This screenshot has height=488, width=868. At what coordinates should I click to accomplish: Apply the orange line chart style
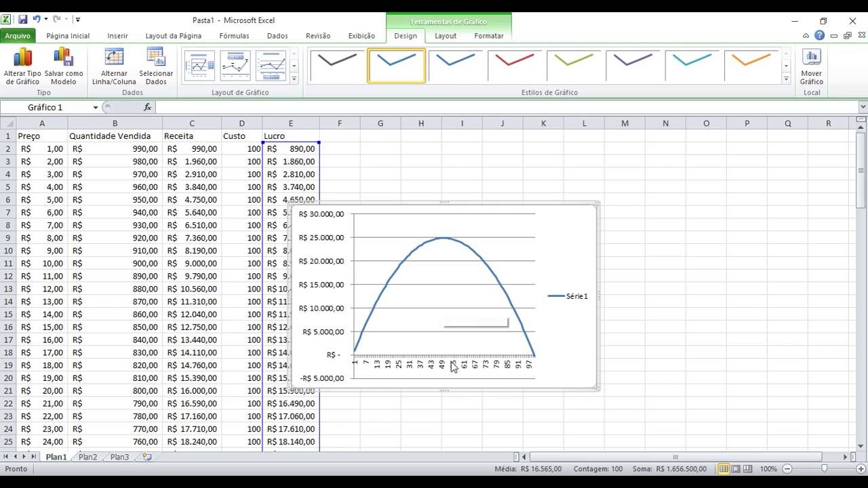click(751, 66)
